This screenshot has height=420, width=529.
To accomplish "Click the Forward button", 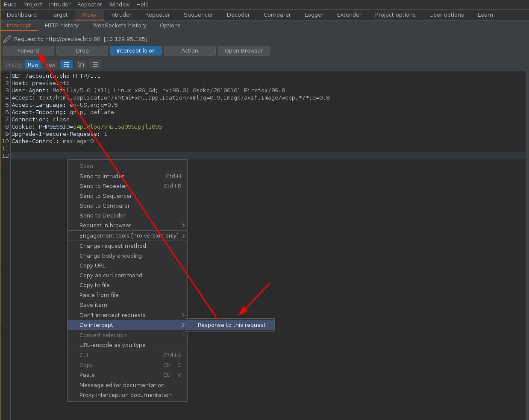I will [x=28, y=51].
